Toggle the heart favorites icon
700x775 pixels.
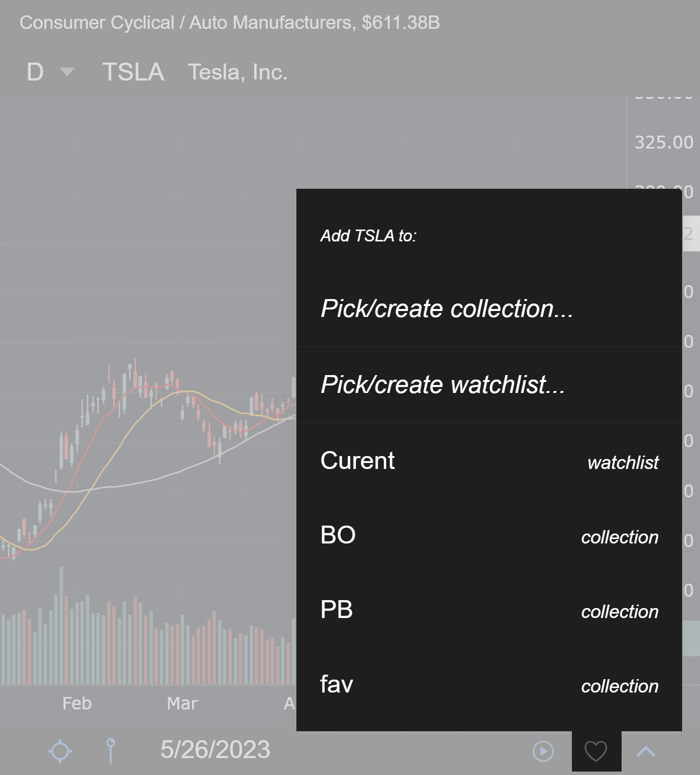coord(596,751)
